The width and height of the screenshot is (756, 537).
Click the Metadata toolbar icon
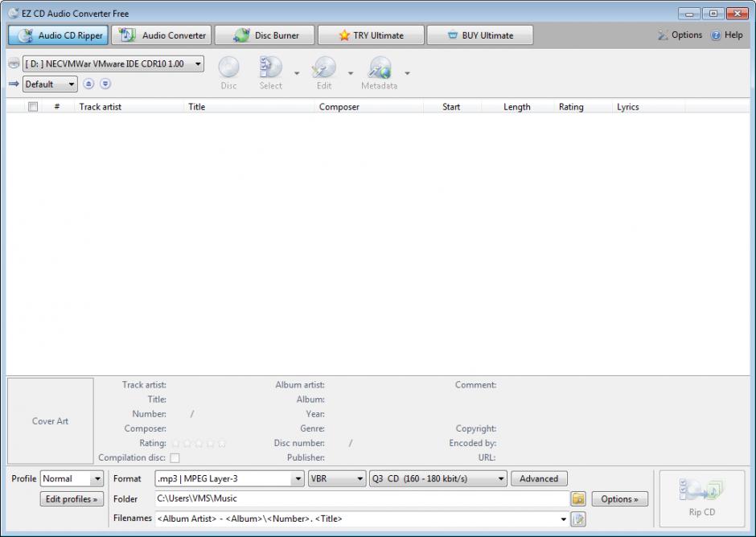click(380, 73)
